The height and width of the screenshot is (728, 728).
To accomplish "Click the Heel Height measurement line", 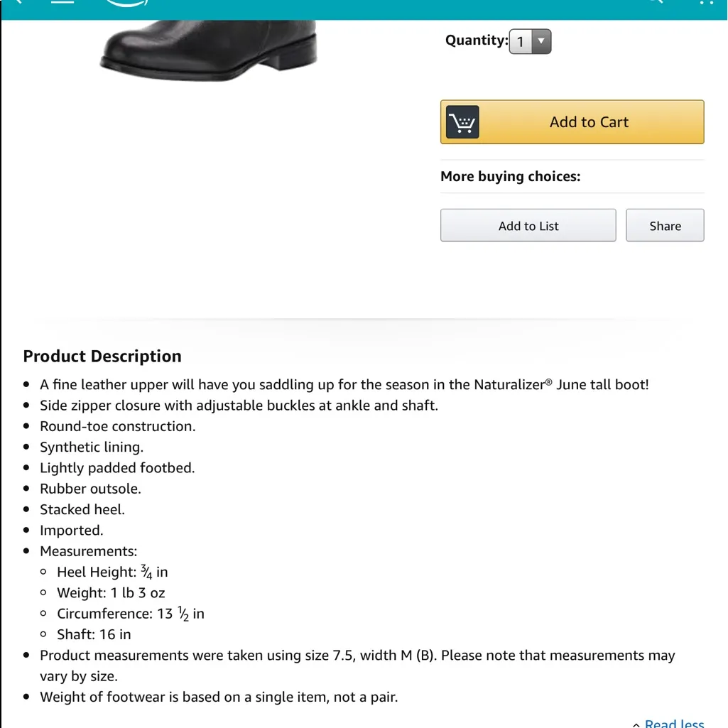I will 112,572.
